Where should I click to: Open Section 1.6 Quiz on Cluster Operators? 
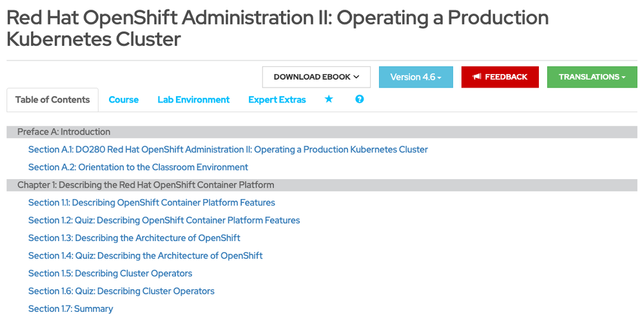tap(121, 291)
